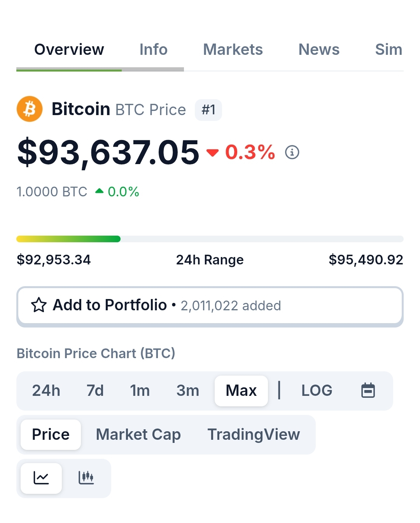The width and height of the screenshot is (420, 523).
Task: Open the calendar date range picker
Action: tap(368, 390)
